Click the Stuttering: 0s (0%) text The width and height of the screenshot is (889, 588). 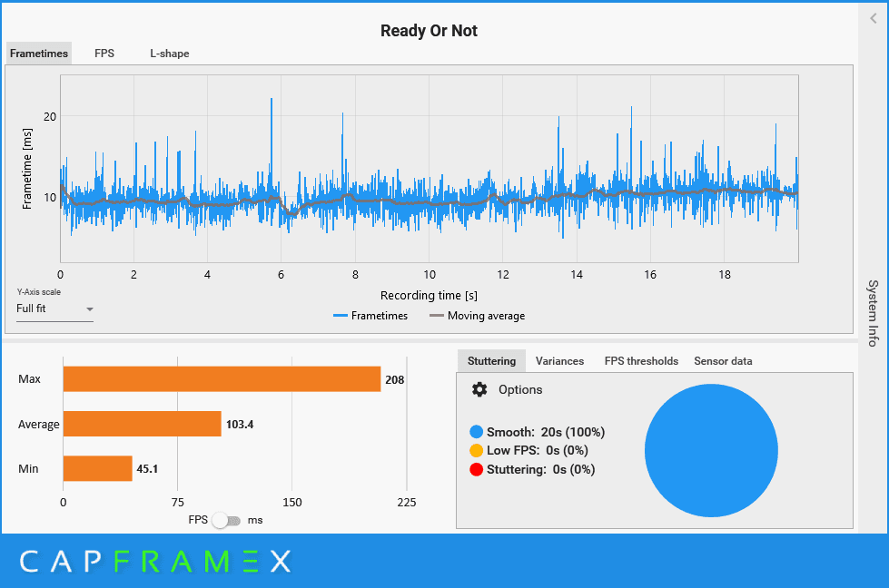(541, 469)
